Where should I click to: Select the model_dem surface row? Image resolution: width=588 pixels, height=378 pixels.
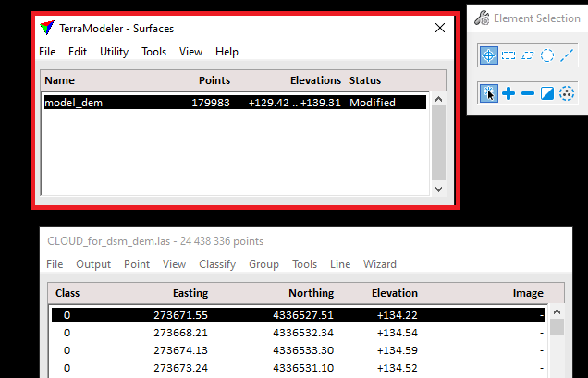coord(235,103)
